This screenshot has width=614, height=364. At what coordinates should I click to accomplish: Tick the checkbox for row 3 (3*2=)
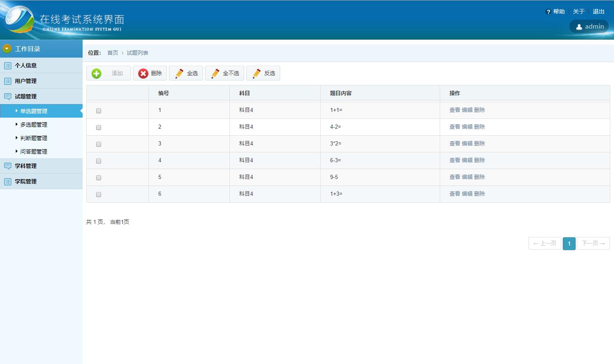coord(99,144)
